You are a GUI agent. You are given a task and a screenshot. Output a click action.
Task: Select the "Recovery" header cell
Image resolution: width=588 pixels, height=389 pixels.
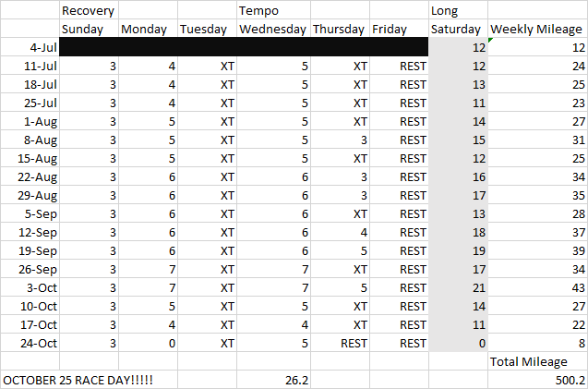click(x=88, y=10)
